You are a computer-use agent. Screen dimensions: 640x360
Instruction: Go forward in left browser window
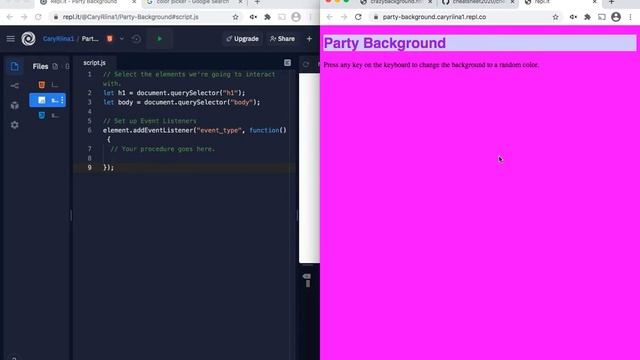[24, 17]
